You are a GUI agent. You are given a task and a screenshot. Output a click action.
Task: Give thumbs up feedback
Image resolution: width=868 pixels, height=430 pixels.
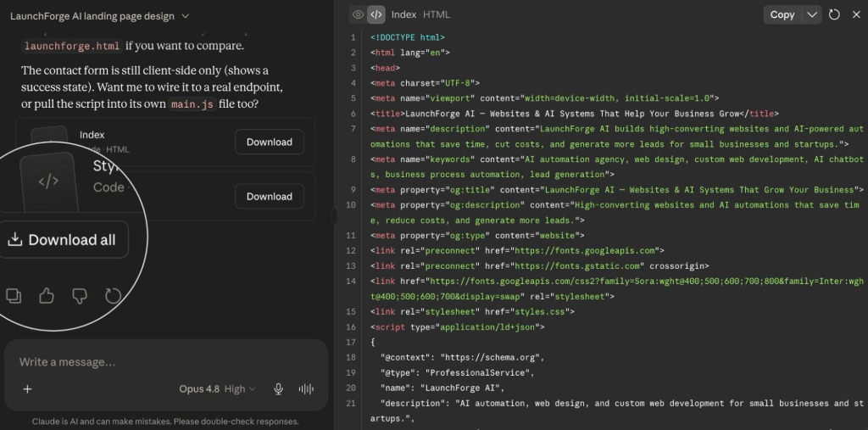coord(47,295)
